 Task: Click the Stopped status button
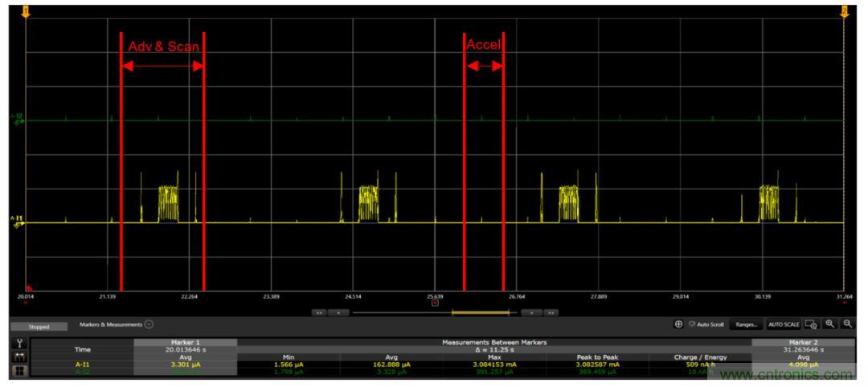coord(39,327)
